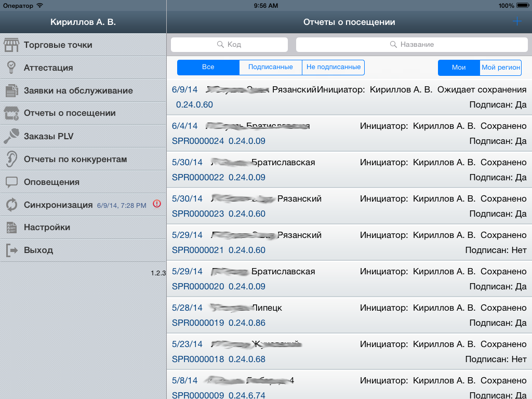The image size is (532, 399).
Task: Tap the plus icon to add report
Action: click(x=517, y=21)
